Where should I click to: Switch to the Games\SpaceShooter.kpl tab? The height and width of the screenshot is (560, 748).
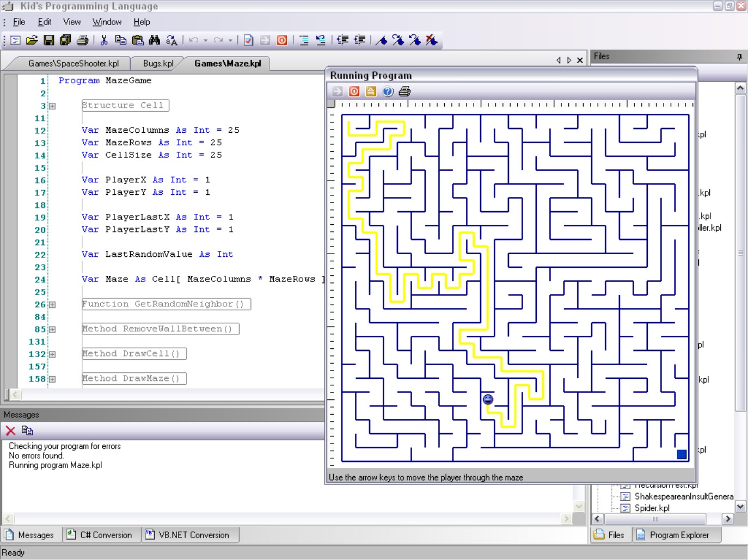tap(73, 63)
